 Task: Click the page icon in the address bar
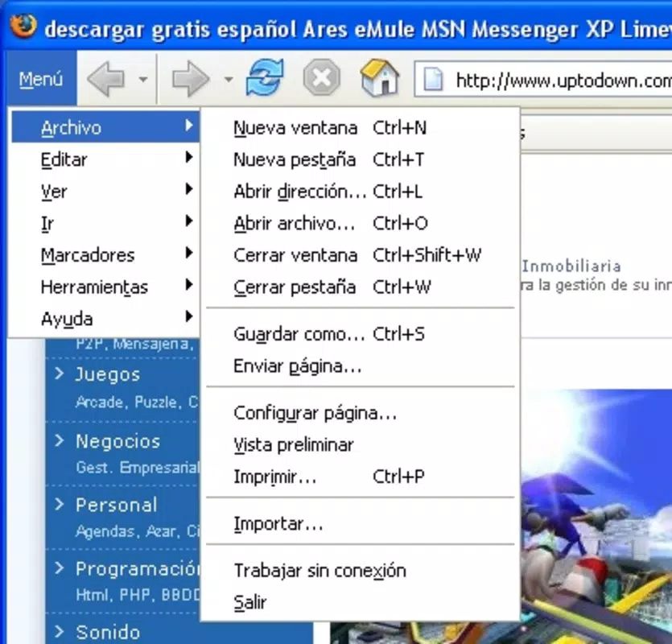(x=433, y=80)
